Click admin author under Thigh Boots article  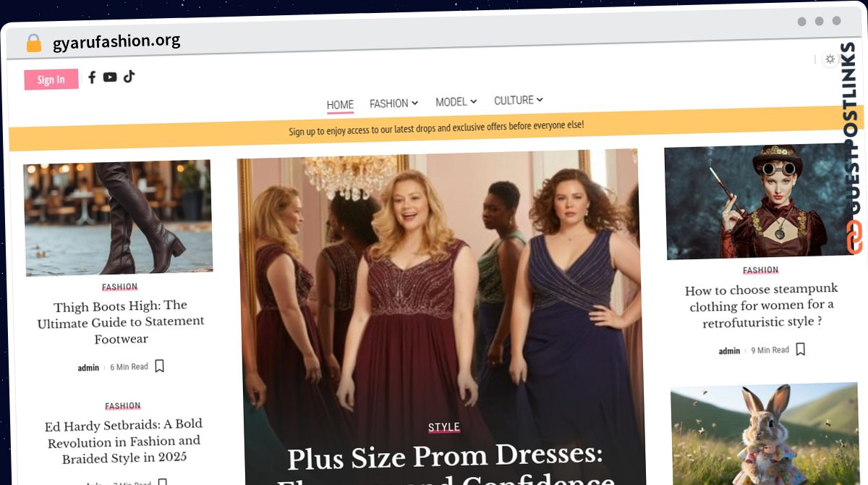88,368
